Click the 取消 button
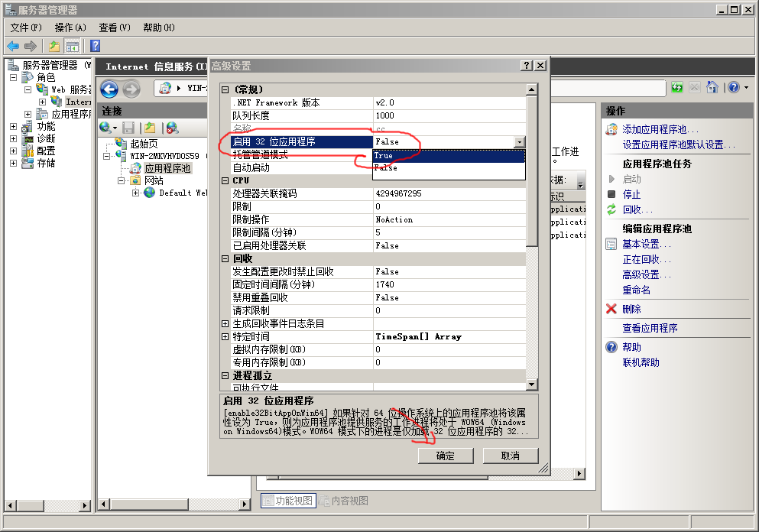Viewport: 759px width, 532px height. coord(510,456)
